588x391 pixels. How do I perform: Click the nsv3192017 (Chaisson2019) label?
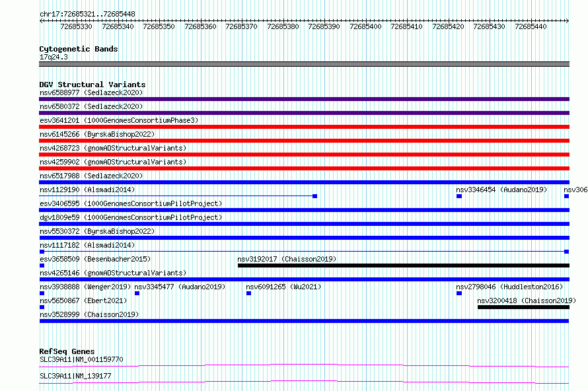point(287,259)
